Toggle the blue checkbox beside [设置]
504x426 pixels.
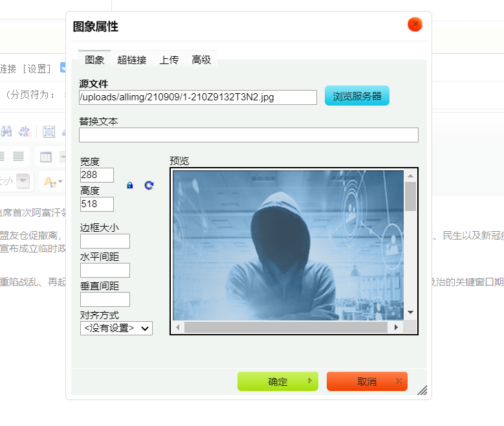pos(63,67)
